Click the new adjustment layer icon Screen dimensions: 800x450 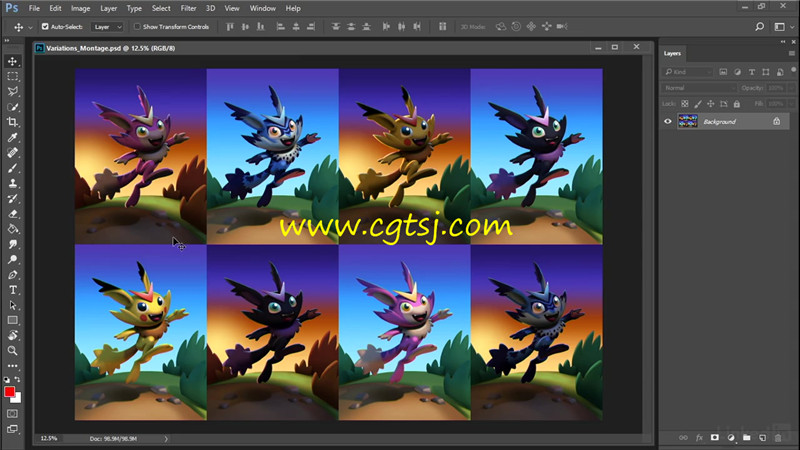pyautogui.click(x=731, y=438)
